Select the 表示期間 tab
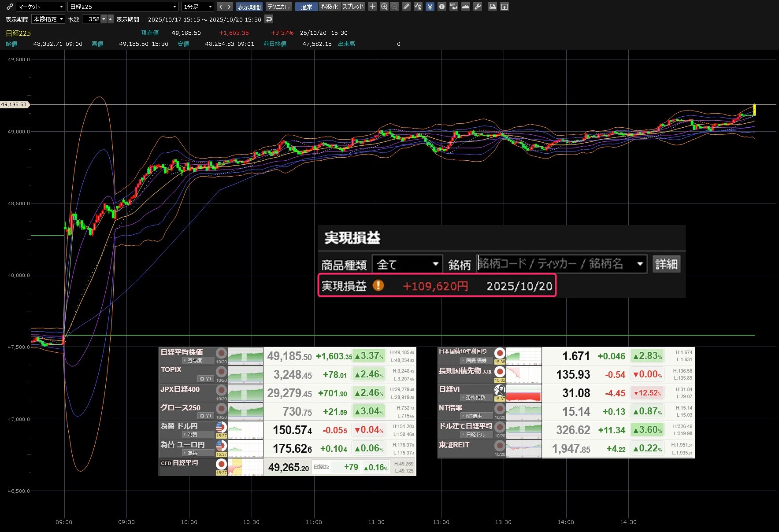 coord(249,7)
